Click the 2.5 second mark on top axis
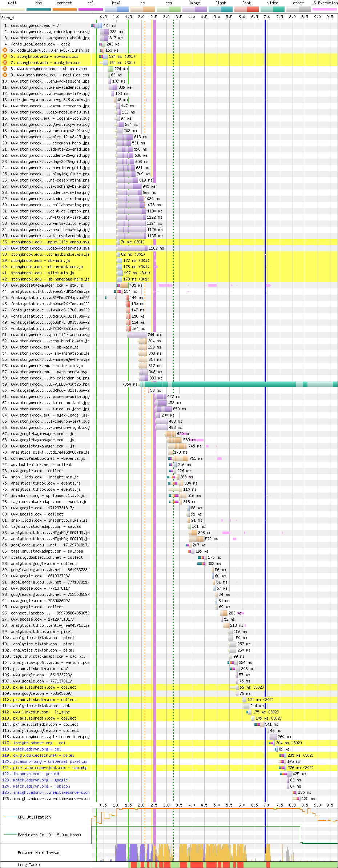Image resolution: width=338 pixels, height=868 pixels. coord(154,17)
